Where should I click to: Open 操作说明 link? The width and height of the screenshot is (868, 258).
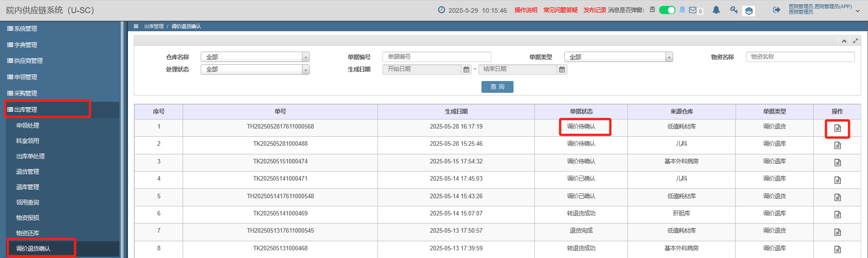click(526, 10)
